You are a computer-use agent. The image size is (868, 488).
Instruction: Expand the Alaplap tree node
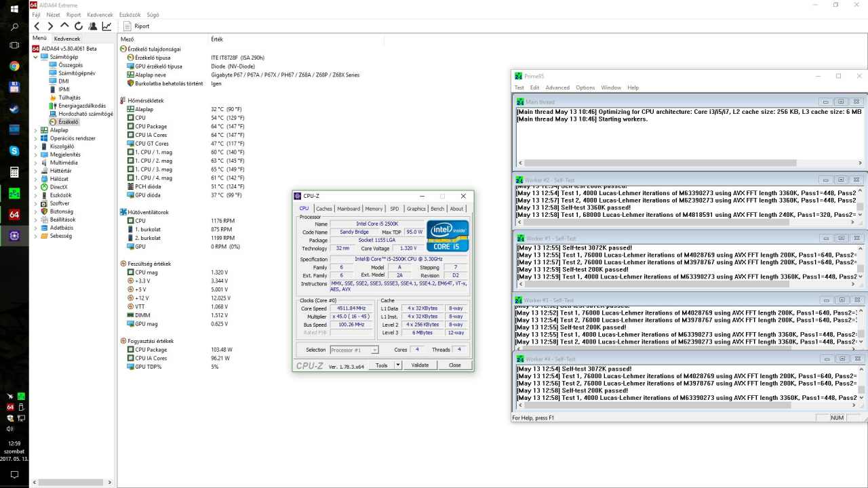(36, 130)
